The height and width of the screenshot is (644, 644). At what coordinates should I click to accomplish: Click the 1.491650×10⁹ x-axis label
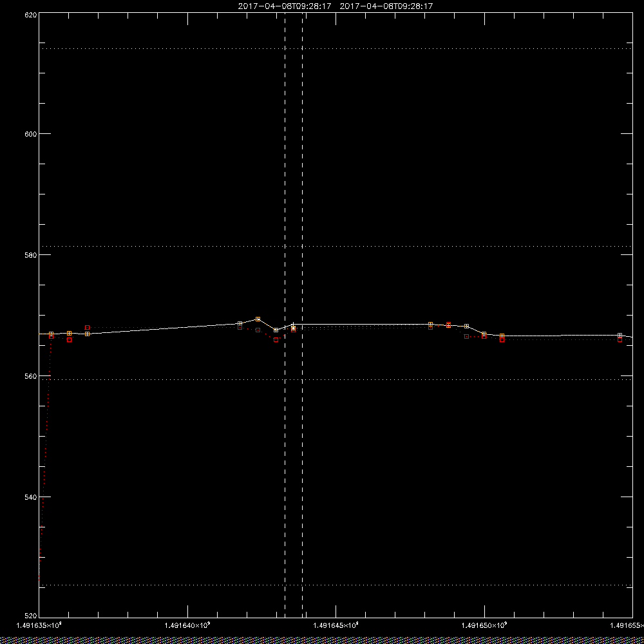(485, 625)
